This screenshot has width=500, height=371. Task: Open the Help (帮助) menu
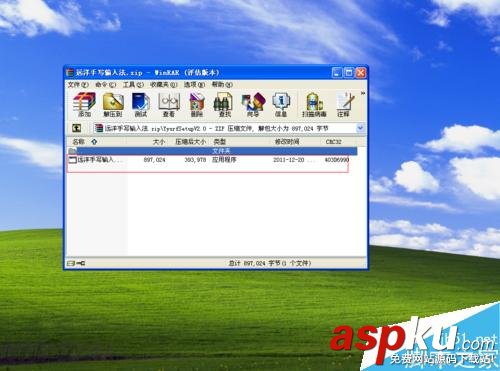[222, 85]
